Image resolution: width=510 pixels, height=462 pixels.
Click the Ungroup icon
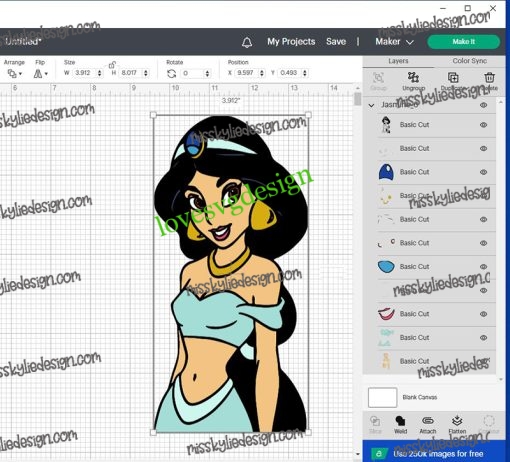coord(413,78)
